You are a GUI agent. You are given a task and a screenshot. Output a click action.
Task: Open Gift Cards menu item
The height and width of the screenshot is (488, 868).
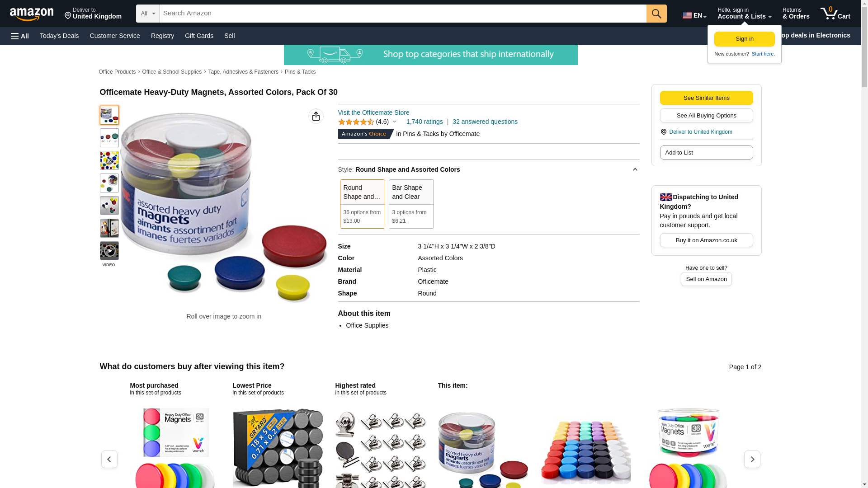click(199, 36)
